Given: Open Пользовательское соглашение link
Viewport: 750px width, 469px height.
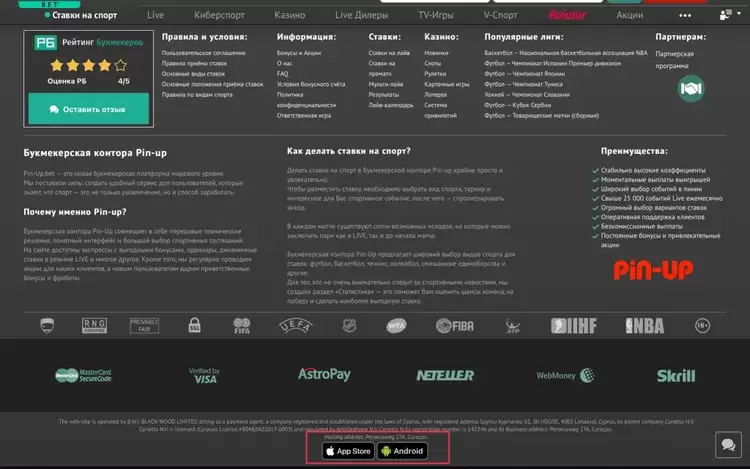Looking at the screenshot, I should (203, 53).
